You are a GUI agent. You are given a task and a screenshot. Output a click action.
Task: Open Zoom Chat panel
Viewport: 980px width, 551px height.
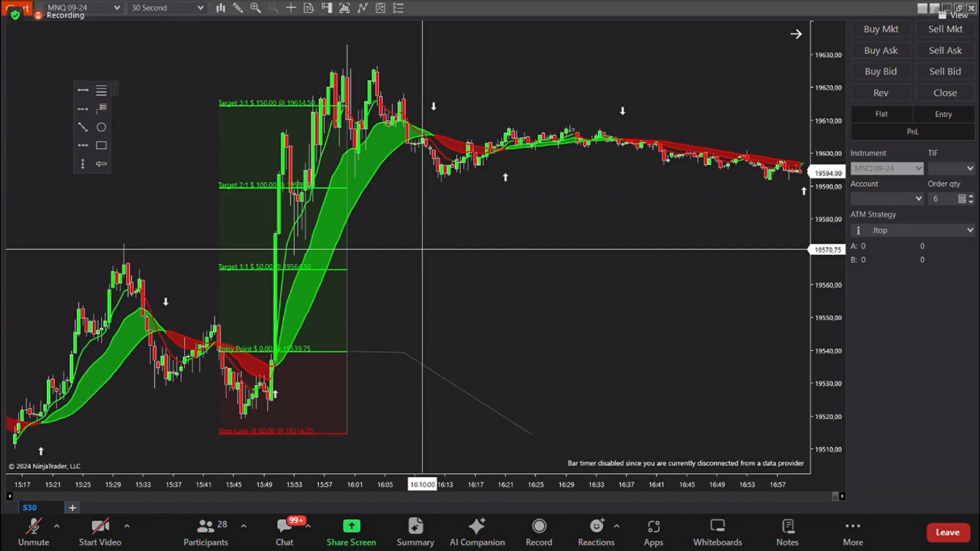point(284,532)
